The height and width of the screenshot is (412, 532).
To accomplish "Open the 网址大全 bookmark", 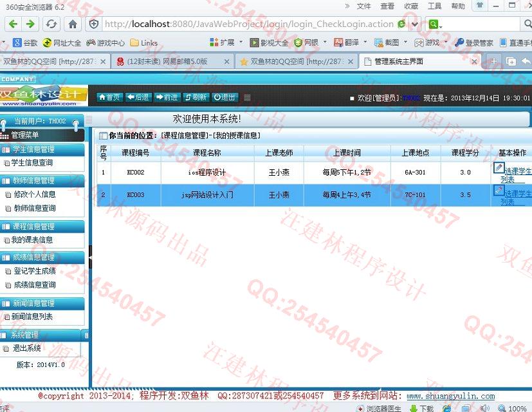I will pyautogui.click(x=62, y=42).
